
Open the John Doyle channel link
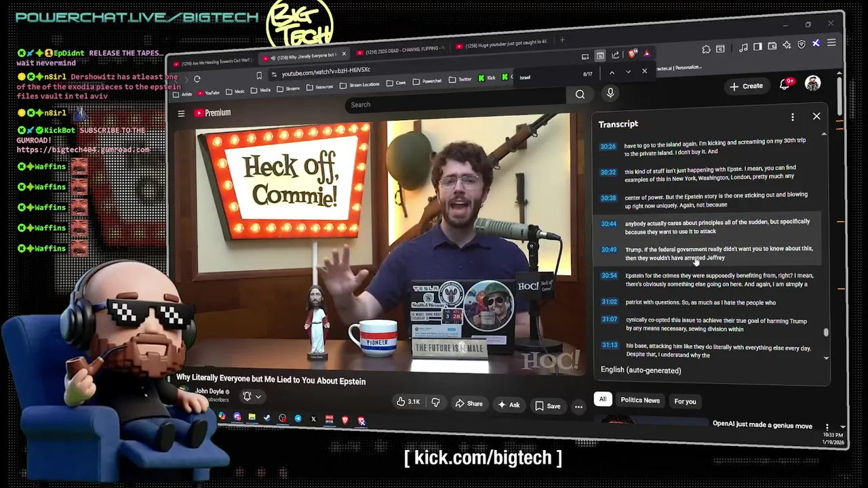210,391
